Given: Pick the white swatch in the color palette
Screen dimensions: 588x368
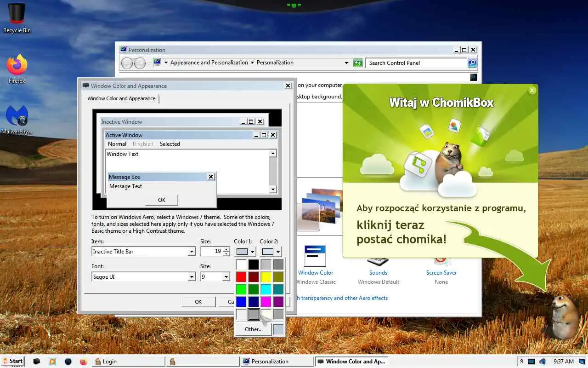Looking at the screenshot, I should tap(241, 264).
